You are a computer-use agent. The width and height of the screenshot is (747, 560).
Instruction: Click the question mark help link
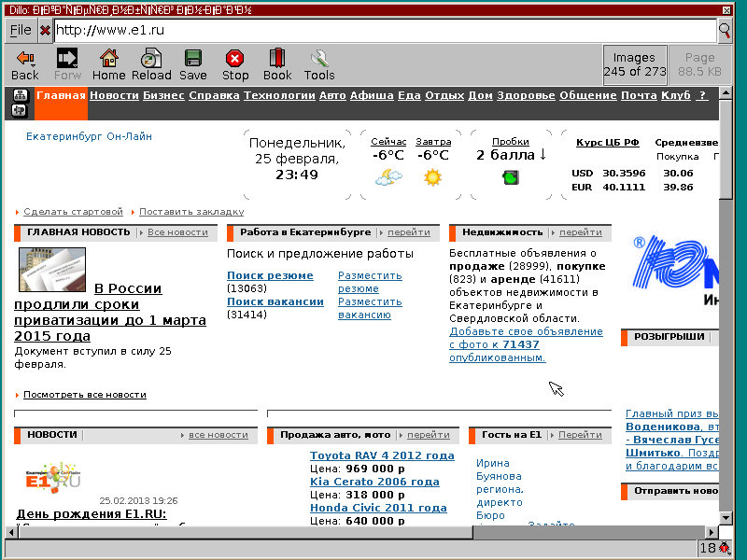pyautogui.click(x=701, y=95)
